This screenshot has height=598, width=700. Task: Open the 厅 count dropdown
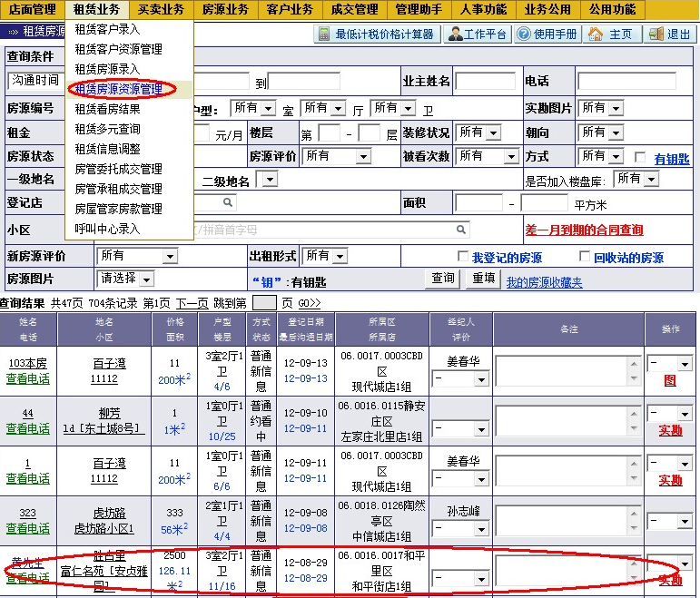[323, 108]
